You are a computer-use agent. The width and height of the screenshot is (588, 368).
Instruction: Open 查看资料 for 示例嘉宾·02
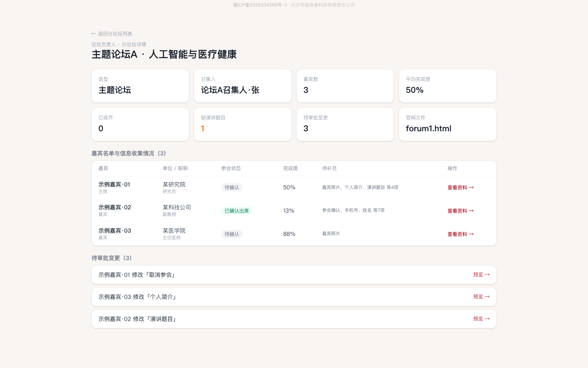coord(461,211)
